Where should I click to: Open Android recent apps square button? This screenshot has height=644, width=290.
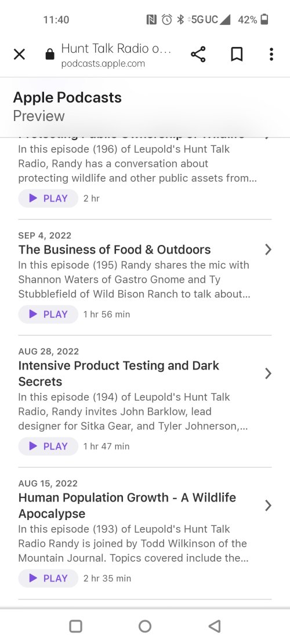(75, 626)
